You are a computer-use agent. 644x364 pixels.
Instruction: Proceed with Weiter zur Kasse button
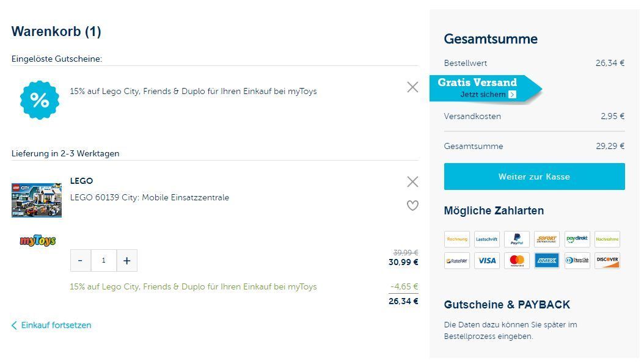[x=534, y=177]
